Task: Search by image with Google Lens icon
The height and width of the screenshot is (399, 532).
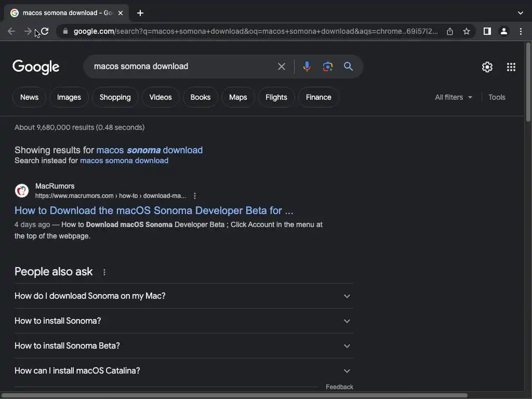Action: pos(327,66)
